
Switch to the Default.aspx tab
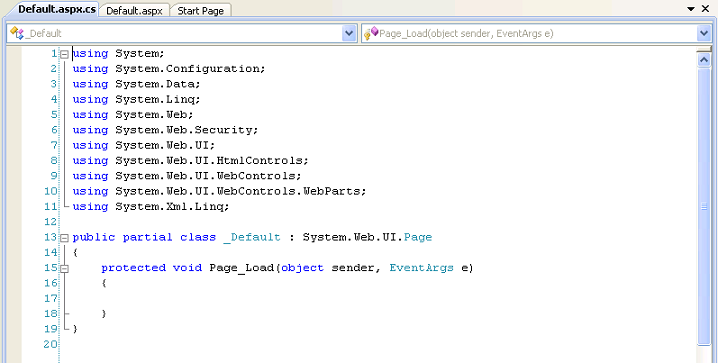[x=134, y=10]
